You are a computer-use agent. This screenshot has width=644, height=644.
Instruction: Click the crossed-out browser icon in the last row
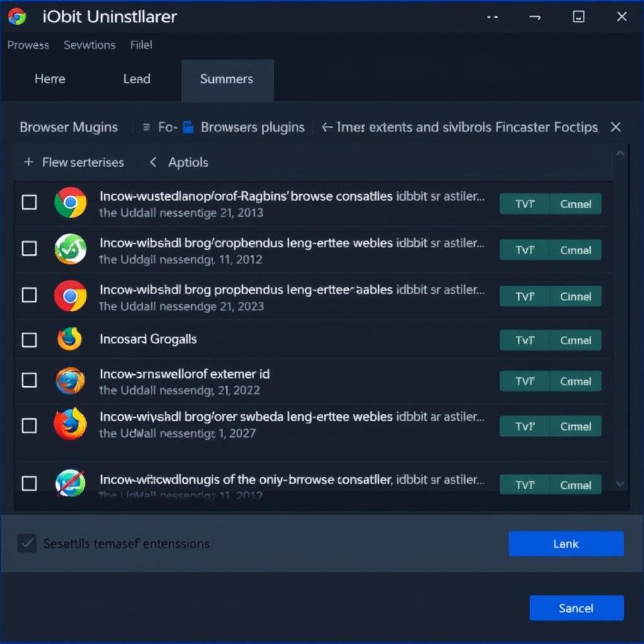[70, 483]
